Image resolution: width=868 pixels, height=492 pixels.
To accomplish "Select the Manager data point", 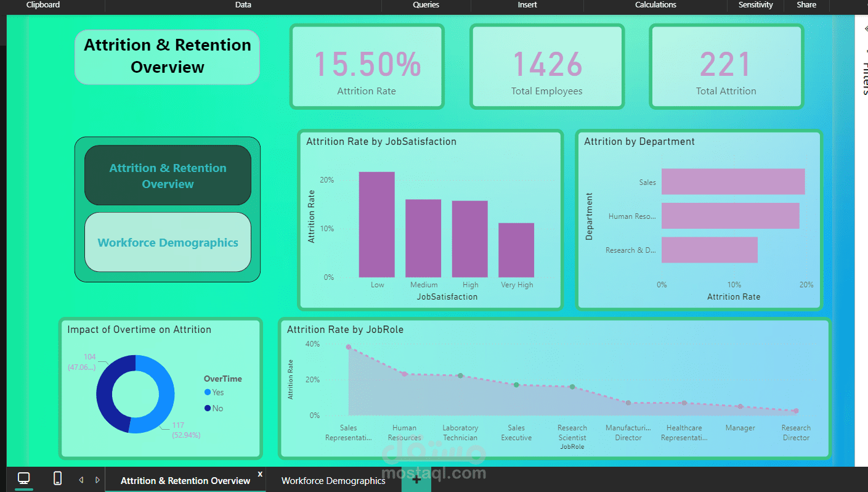I will tap(740, 406).
